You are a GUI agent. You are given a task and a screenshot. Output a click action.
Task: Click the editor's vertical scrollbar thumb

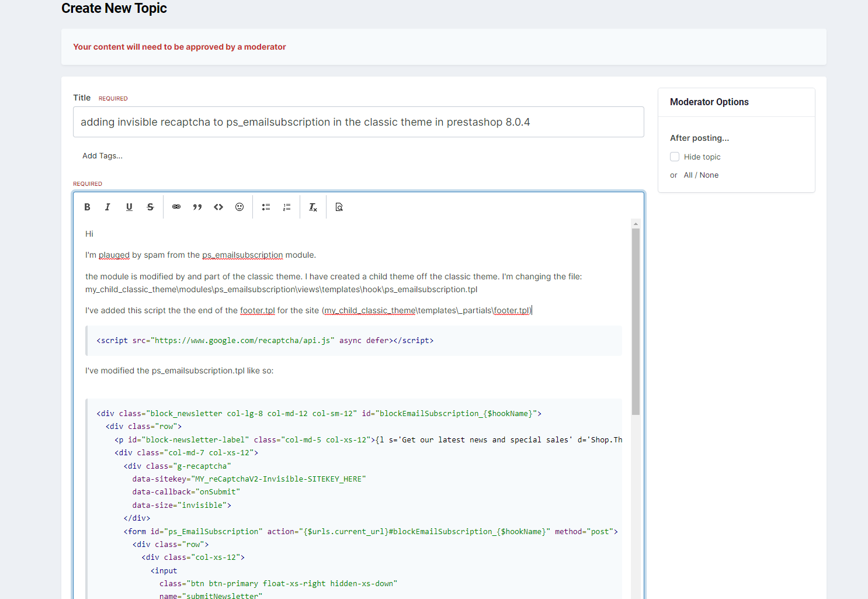coord(636,321)
